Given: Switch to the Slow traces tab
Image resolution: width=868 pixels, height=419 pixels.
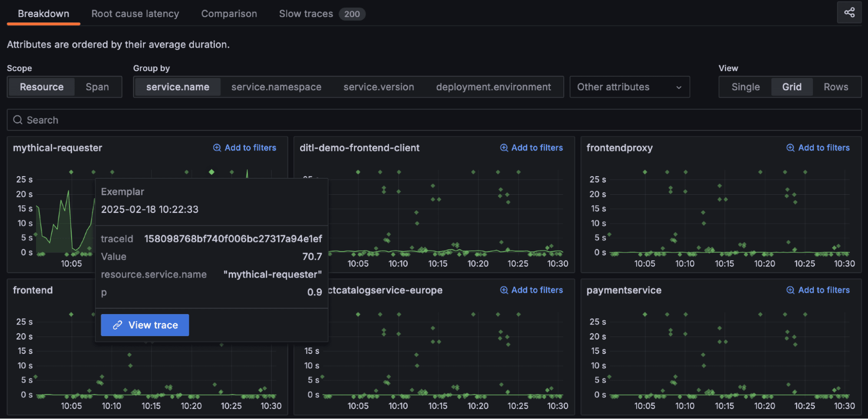Looking at the screenshot, I should (x=306, y=13).
